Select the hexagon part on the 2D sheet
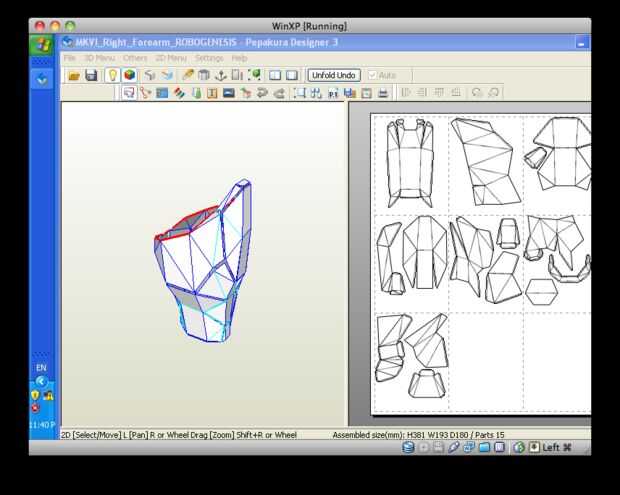The image size is (620, 495). pos(541,291)
